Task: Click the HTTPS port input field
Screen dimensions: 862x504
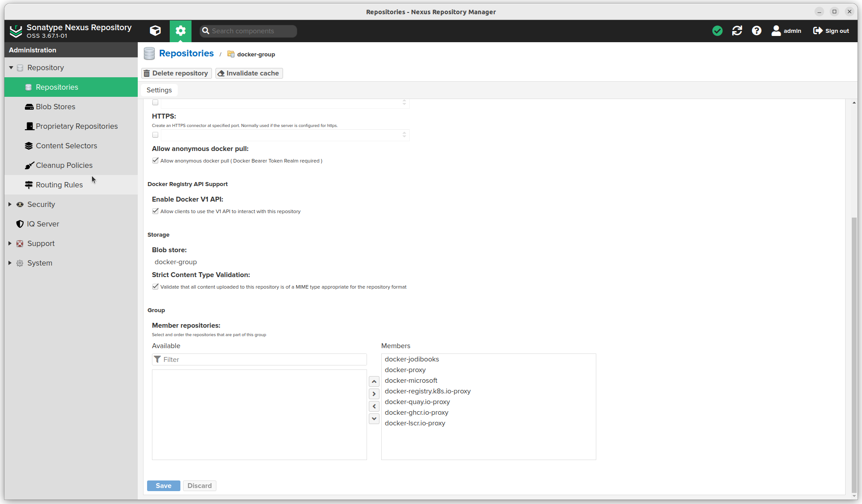Action: (281, 135)
